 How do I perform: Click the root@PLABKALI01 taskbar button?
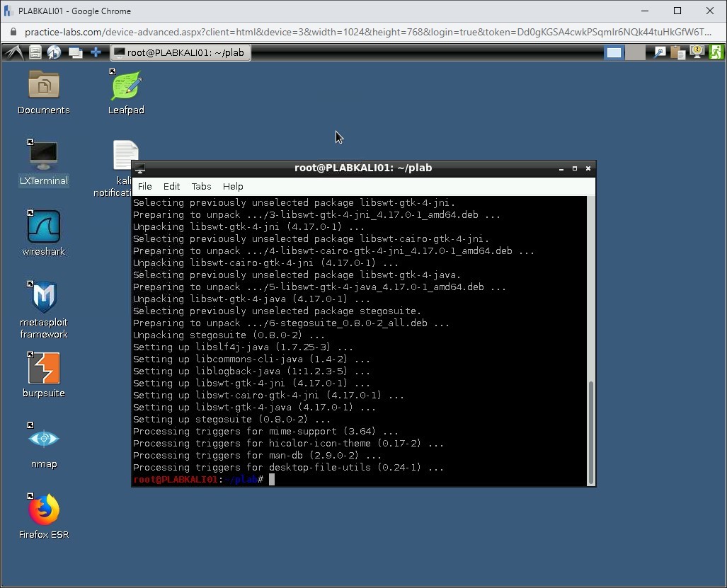point(180,52)
